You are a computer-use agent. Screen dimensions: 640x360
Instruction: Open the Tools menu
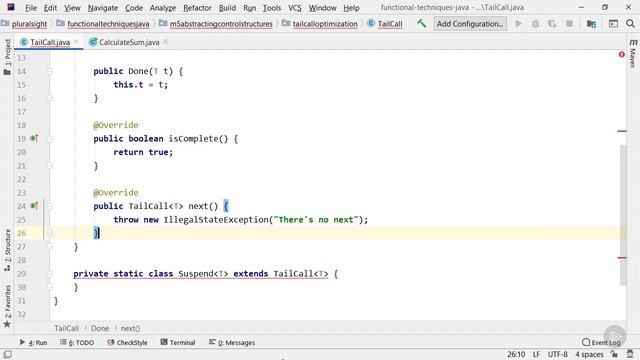click(271, 8)
